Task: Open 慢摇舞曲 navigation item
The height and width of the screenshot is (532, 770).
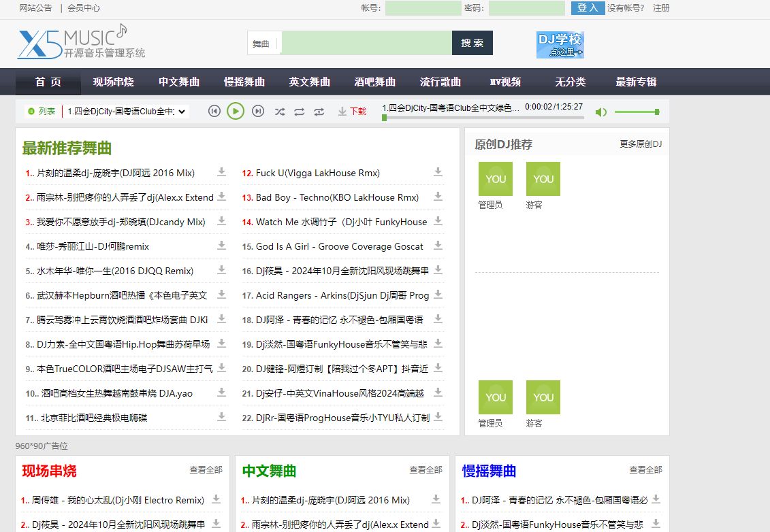Action: coord(244,82)
